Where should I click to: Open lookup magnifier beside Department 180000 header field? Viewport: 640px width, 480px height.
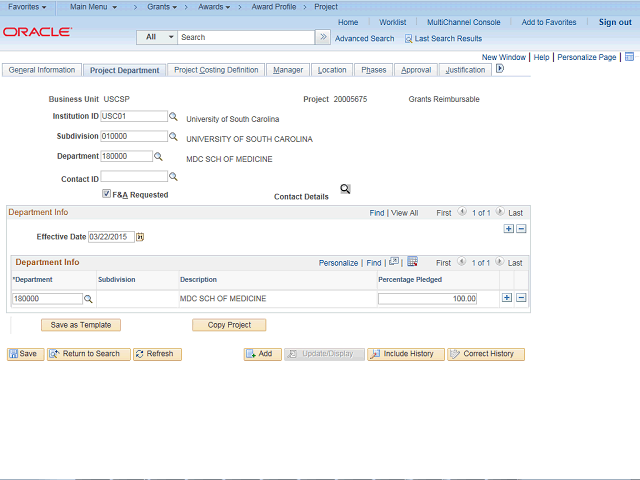[158, 157]
